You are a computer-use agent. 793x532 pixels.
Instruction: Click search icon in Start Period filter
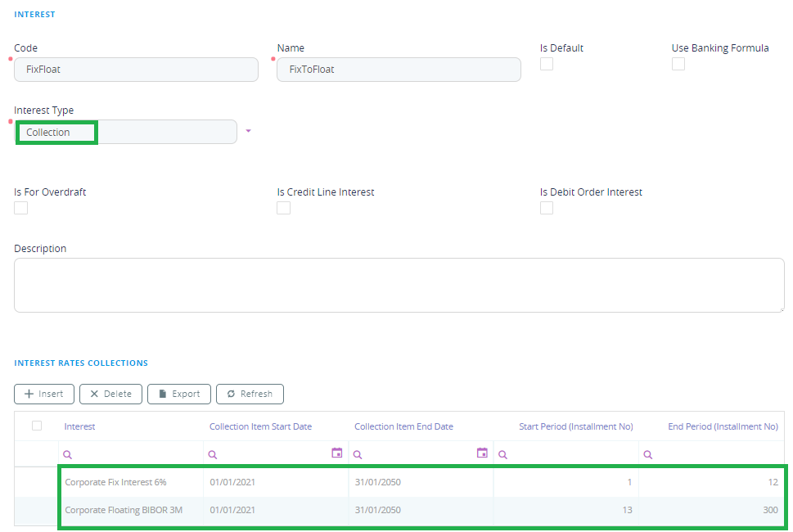[x=502, y=454]
